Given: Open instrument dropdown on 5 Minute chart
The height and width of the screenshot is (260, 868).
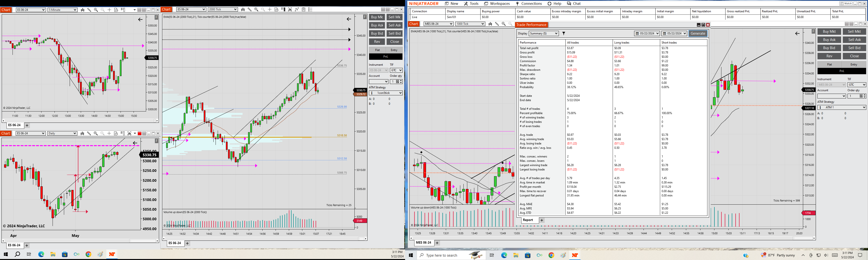Looking at the screenshot, I should [31, 10].
